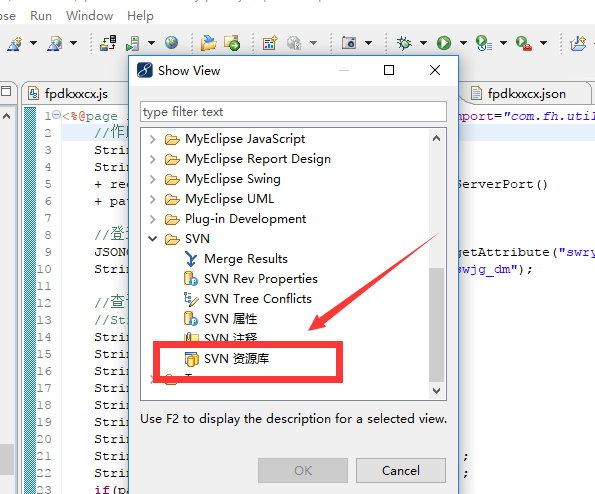Close the Show View dialog
Viewport: 595px width, 494px height.
tap(435, 70)
